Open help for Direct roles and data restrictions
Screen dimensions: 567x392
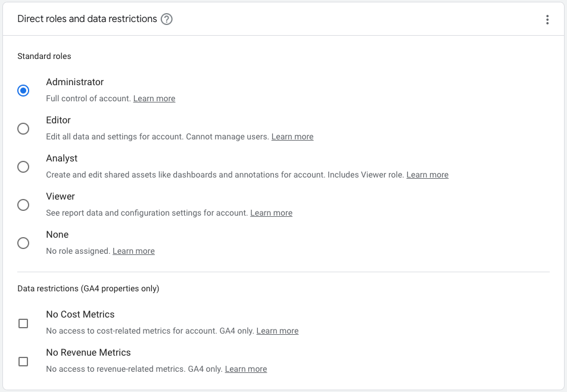tap(166, 19)
